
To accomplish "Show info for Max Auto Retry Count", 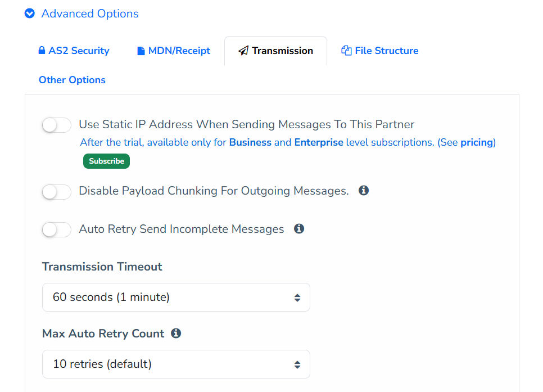I will pos(176,334).
